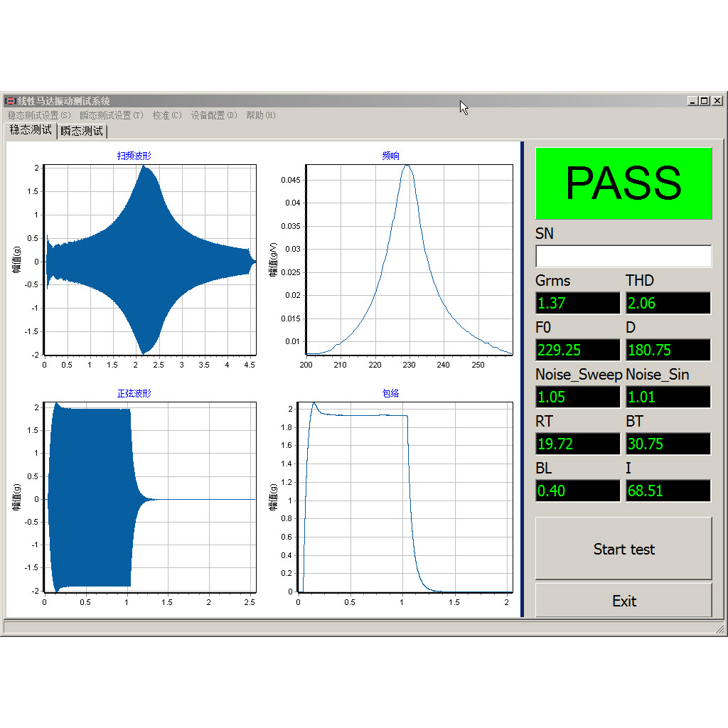The width and height of the screenshot is (728, 728).
Task: Open the 校准(C) calibration menu
Action: tap(167, 115)
